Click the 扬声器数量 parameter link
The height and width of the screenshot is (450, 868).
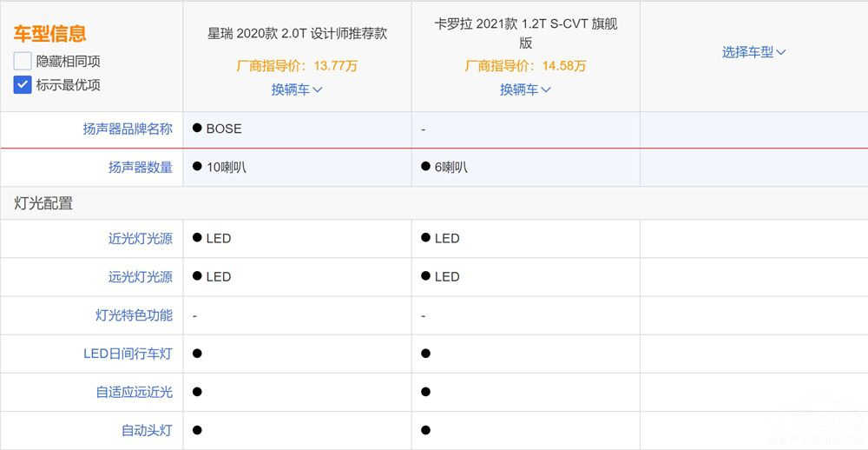(x=141, y=167)
